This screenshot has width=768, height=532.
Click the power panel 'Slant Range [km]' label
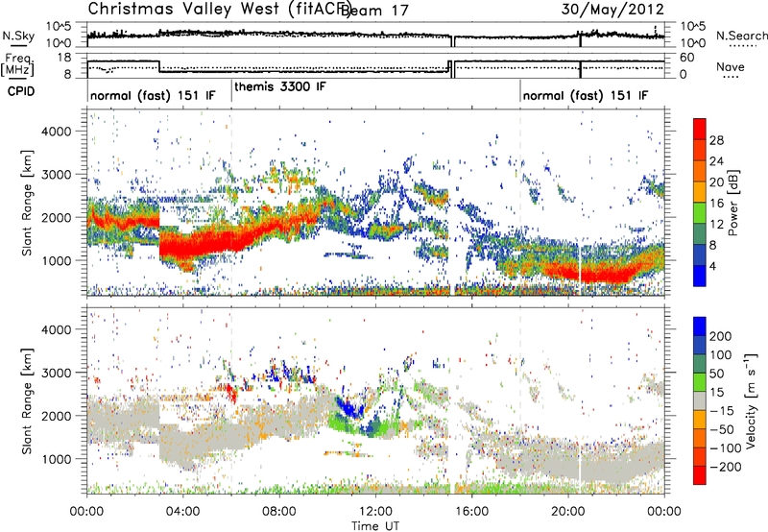[27, 203]
